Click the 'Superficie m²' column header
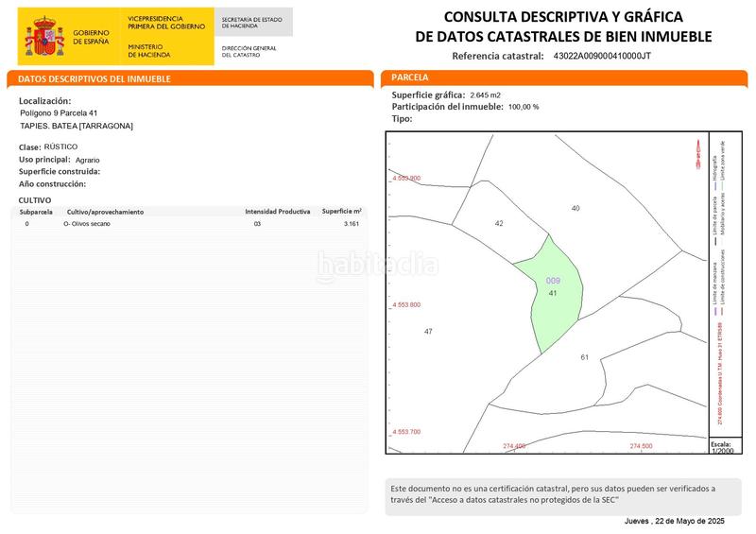The height and width of the screenshot is (534, 756). point(342,212)
